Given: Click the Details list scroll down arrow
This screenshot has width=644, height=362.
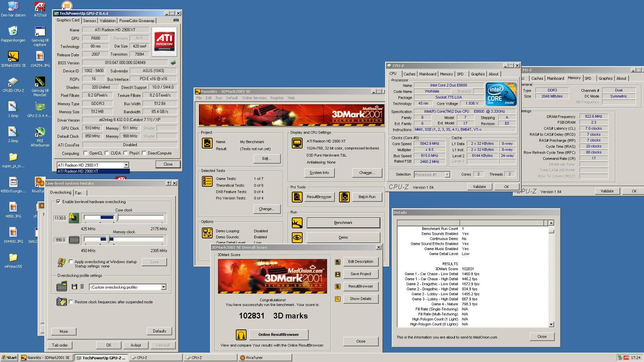Looking at the screenshot, I should point(551,324).
